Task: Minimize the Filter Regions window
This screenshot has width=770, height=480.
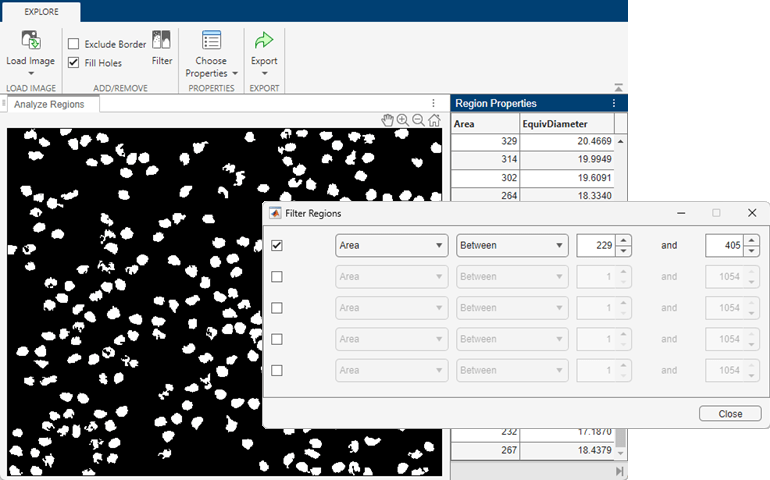Action: tap(681, 213)
